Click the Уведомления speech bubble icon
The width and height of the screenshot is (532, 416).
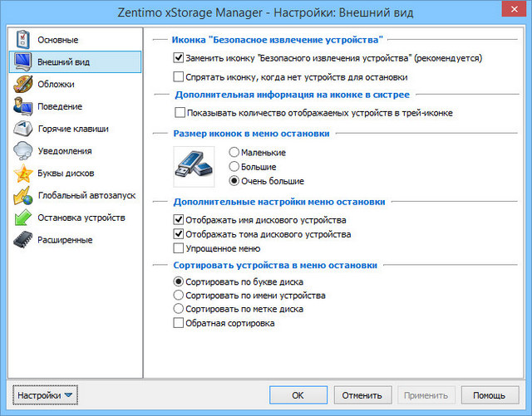(22, 151)
